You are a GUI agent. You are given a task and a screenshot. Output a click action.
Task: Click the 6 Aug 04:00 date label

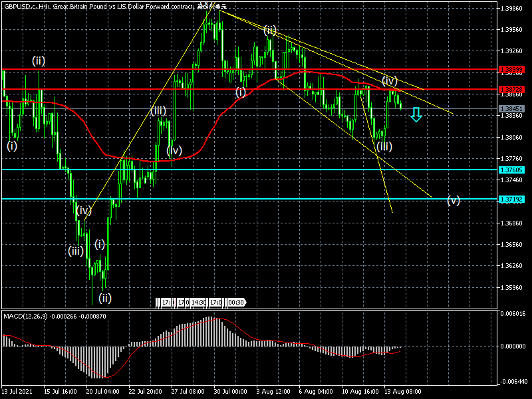coord(315,392)
